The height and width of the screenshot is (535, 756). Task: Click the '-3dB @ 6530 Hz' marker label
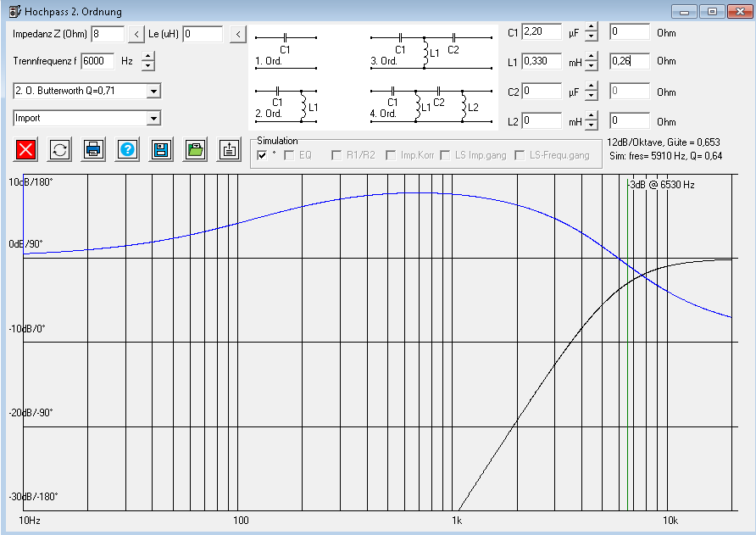661,185
